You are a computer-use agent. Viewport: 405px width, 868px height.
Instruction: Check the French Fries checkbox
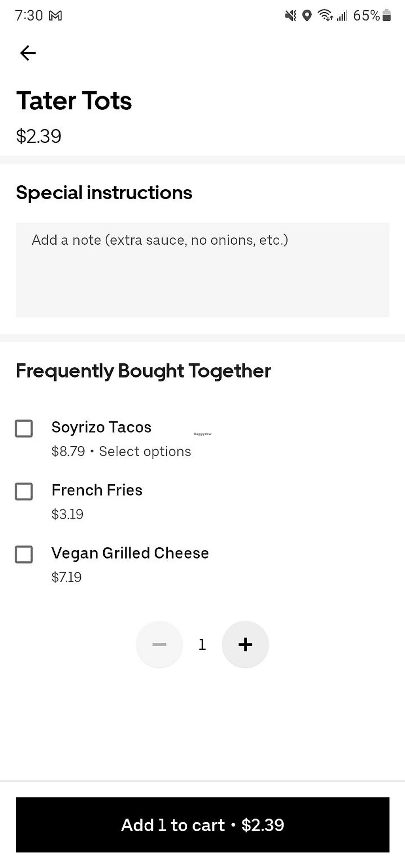click(24, 491)
